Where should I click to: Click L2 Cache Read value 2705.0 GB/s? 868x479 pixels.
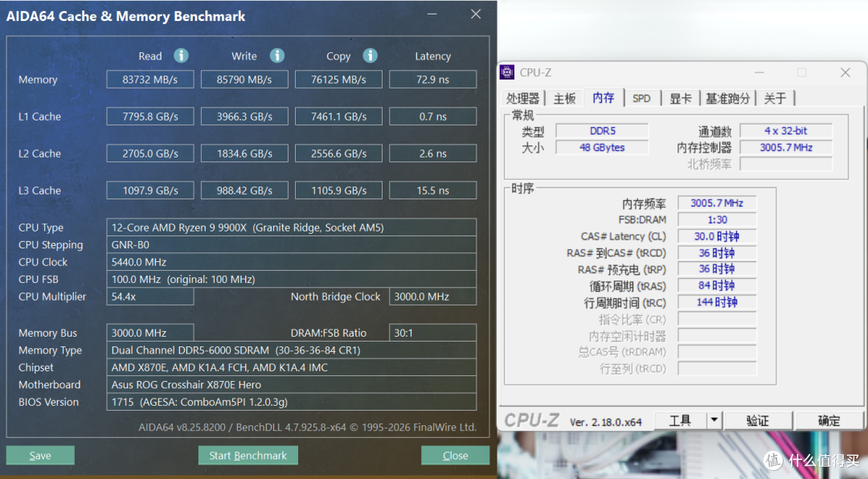(x=150, y=154)
